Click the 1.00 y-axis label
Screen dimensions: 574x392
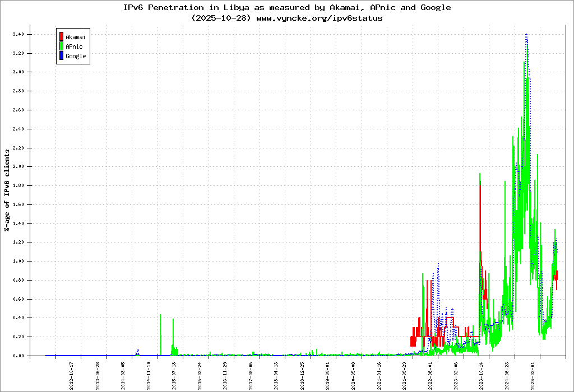pos(17,261)
